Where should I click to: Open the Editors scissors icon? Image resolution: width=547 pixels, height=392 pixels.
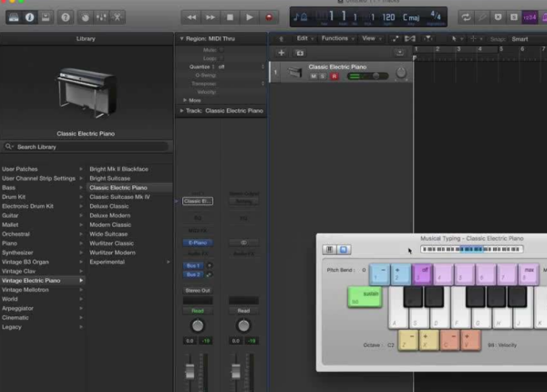point(118,17)
